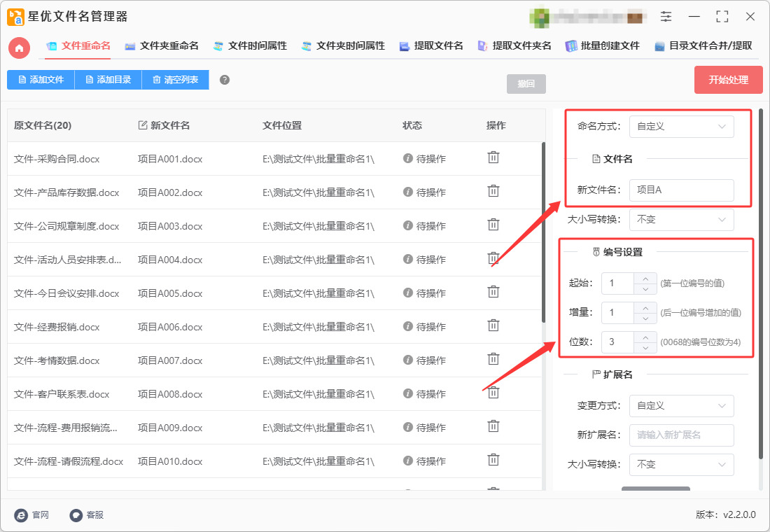The height and width of the screenshot is (532, 770).
Task: Click the app logo in the title bar
Action: pyautogui.click(x=15, y=17)
